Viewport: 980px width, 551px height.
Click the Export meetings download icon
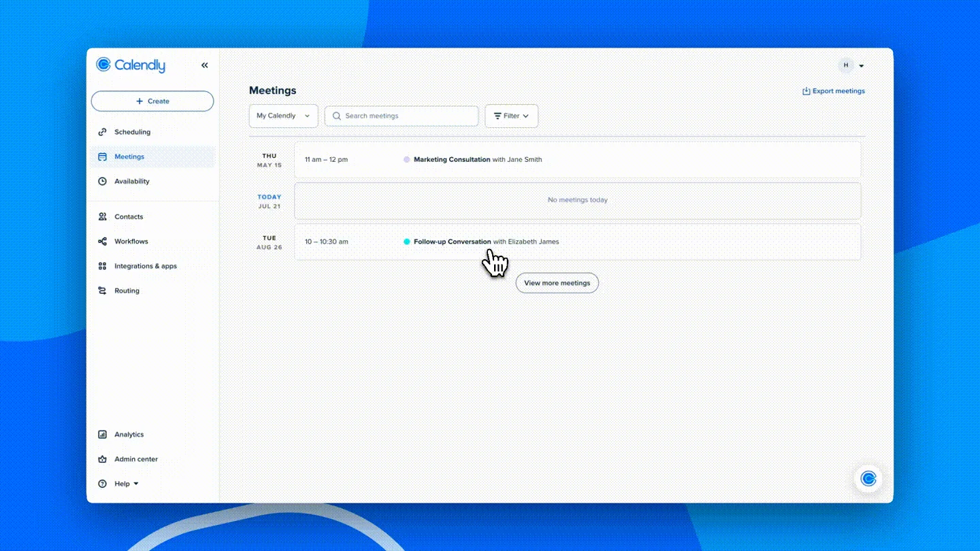(806, 91)
